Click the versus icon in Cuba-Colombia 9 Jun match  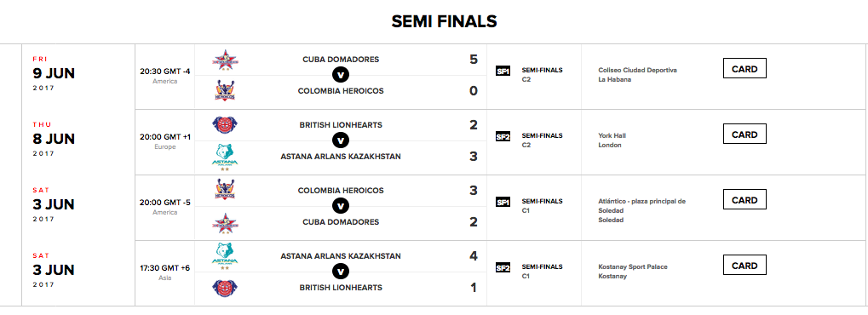341,75
